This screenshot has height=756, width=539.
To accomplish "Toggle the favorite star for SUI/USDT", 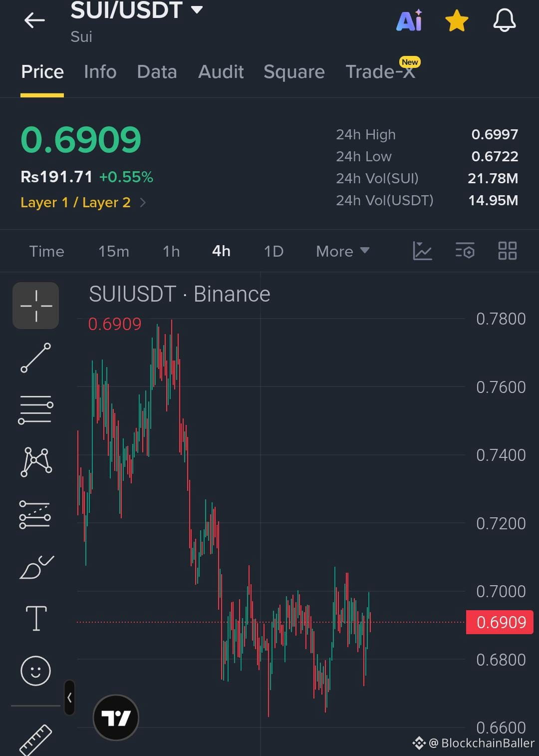I will click(457, 21).
